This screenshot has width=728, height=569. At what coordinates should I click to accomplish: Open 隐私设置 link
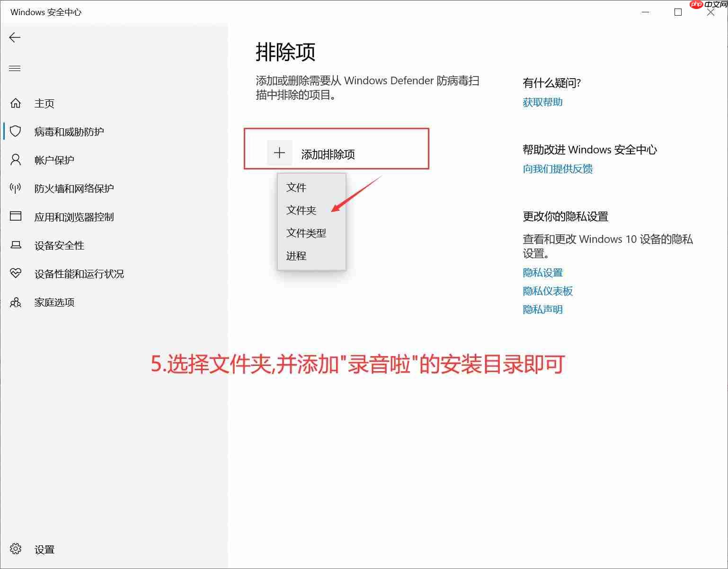click(x=542, y=273)
